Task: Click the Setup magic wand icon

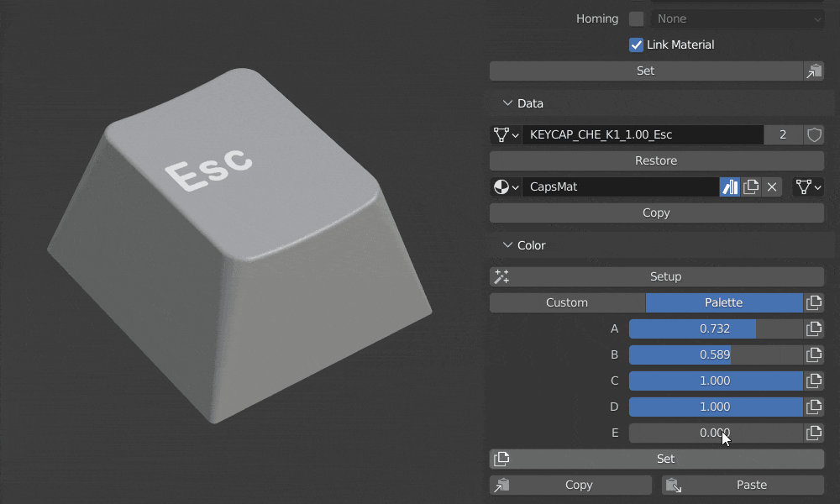Action: click(x=501, y=276)
